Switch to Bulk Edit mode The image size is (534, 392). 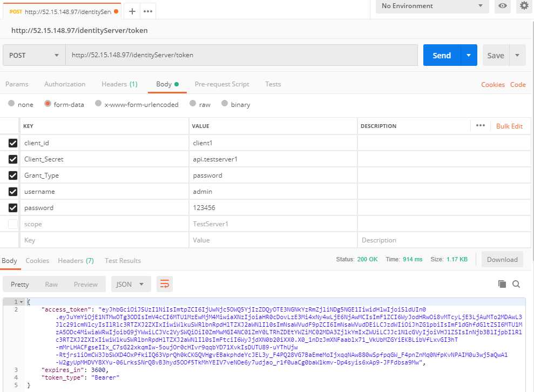509,126
